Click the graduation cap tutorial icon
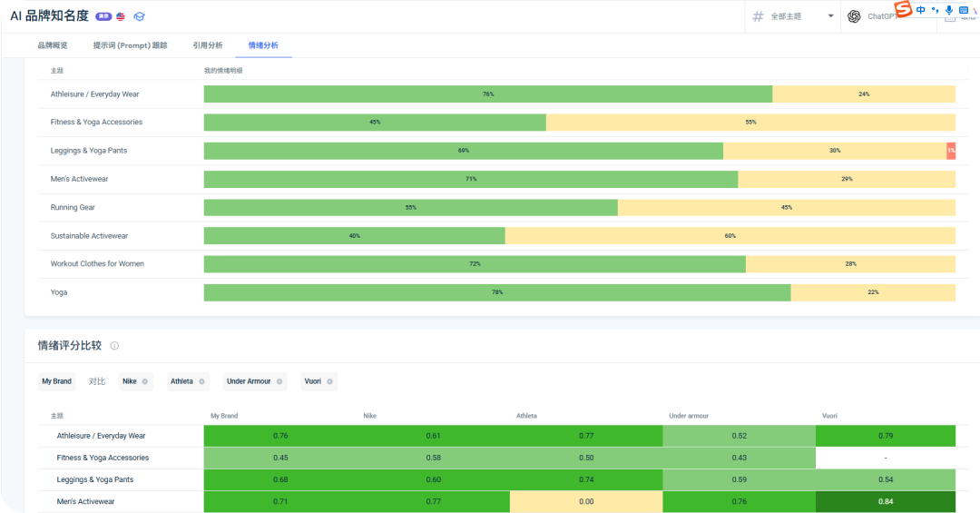 click(x=139, y=17)
